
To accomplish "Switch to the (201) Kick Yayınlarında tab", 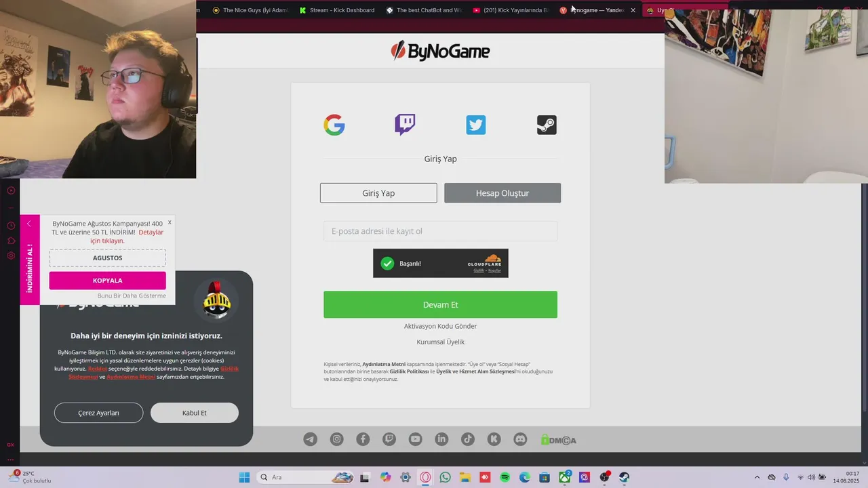I will point(511,10).
